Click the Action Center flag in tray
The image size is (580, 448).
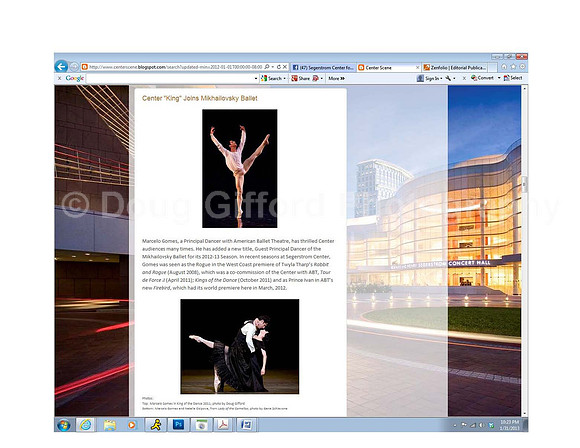pos(463,425)
